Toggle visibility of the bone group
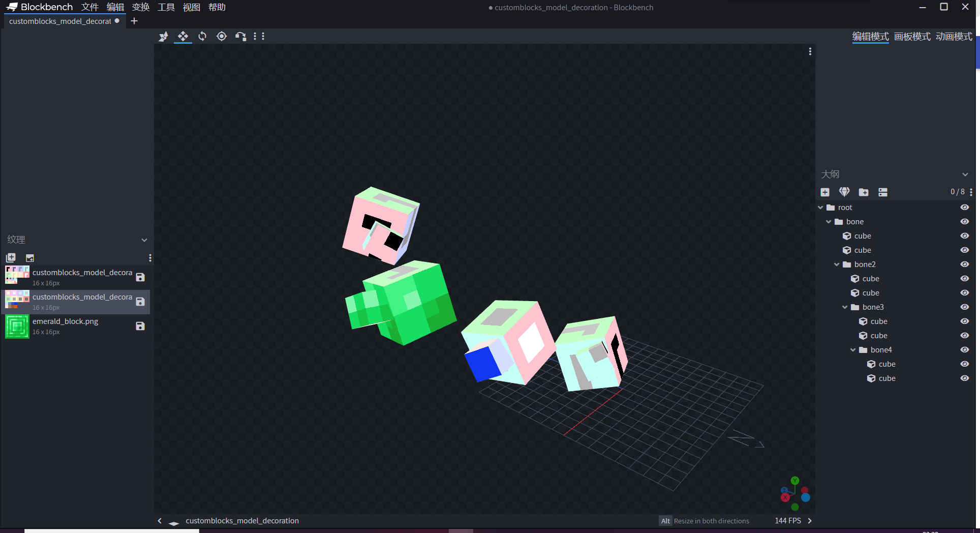980x533 pixels. tap(964, 222)
